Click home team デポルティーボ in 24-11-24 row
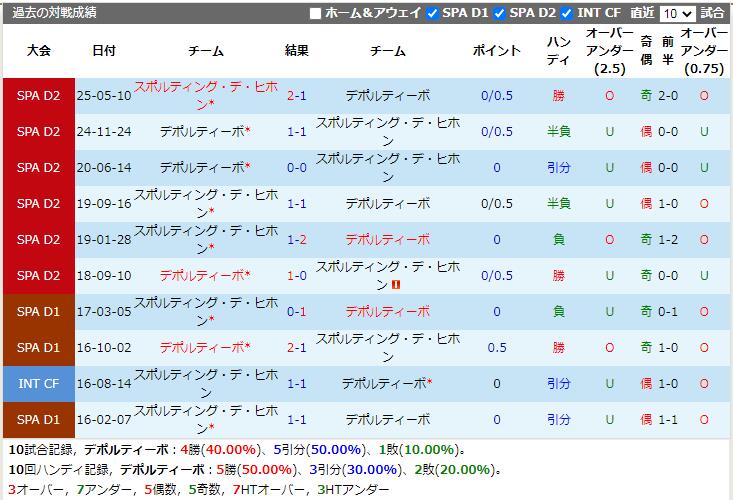The image size is (733, 500). [202, 132]
